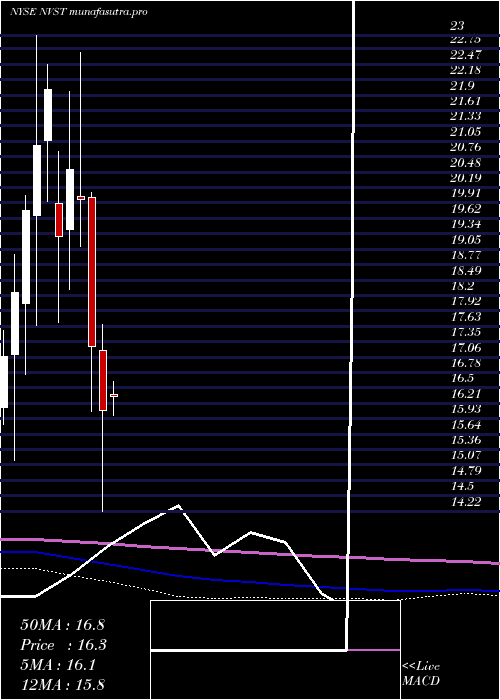
Task: Click the 17.06 price axis label
Action: click(x=466, y=347)
